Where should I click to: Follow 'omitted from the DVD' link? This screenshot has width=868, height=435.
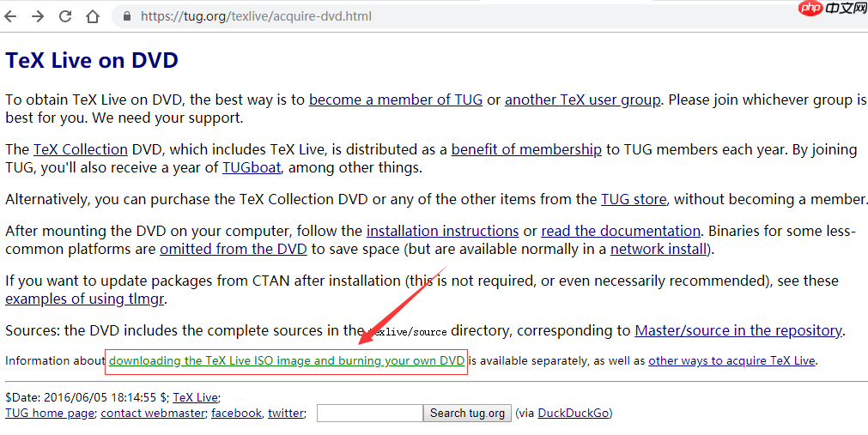pyautogui.click(x=233, y=249)
